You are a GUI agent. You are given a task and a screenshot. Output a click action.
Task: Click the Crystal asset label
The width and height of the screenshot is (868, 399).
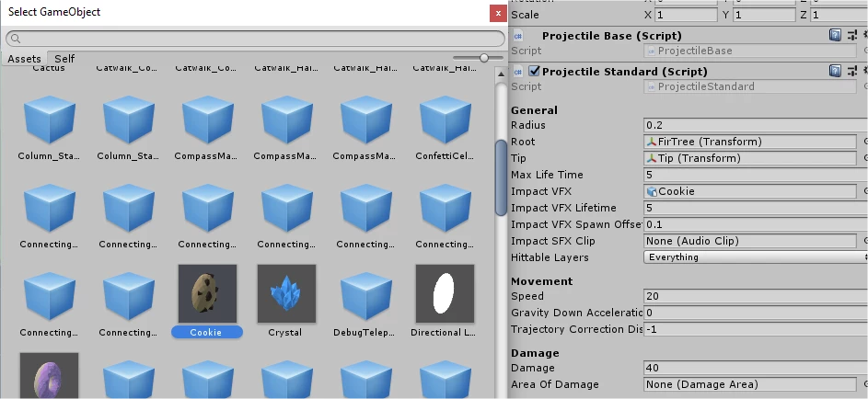pyautogui.click(x=285, y=332)
